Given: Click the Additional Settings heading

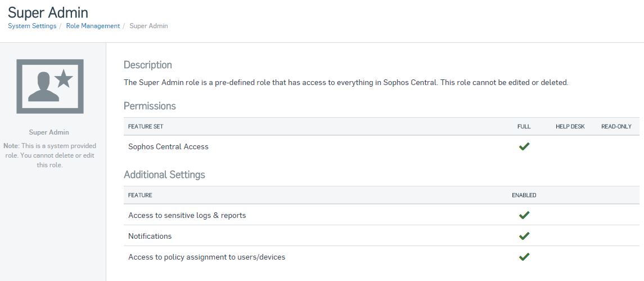Looking at the screenshot, I should (164, 175).
